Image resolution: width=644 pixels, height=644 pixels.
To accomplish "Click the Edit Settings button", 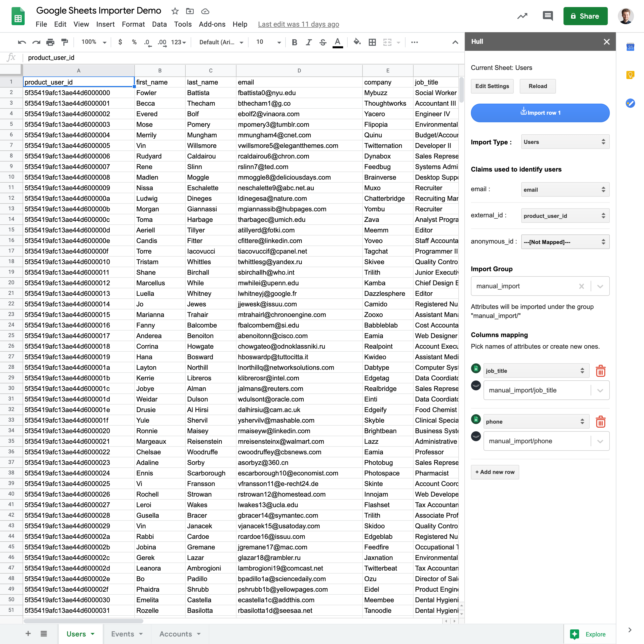I will coord(492,86).
